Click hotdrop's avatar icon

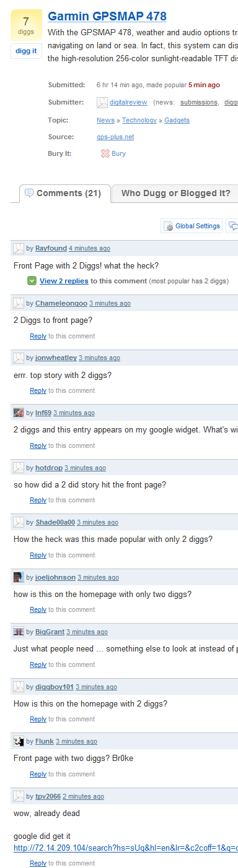[x=19, y=467]
